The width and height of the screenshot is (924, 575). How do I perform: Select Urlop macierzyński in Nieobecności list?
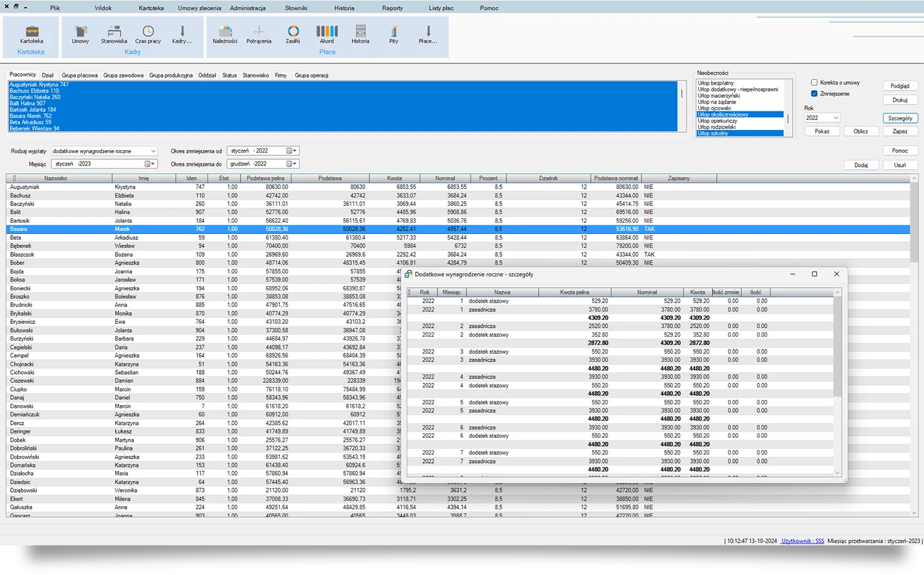(740, 95)
